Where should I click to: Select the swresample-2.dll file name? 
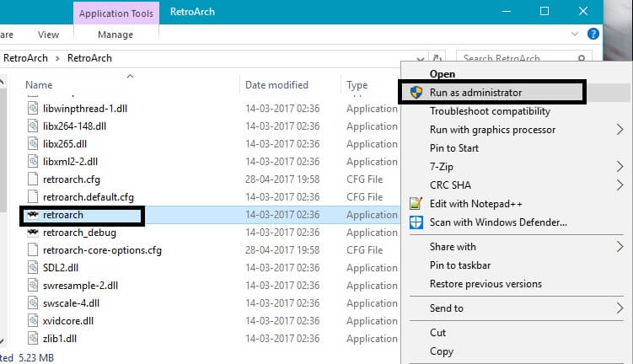click(x=80, y=286)
